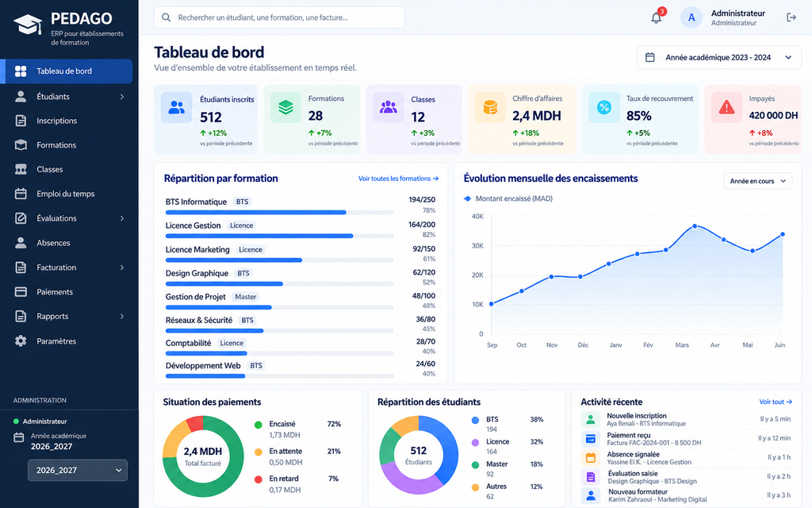The image size is (812, 508).
Task: Click the Chiffre d'affaires 2,4 MDH card
Action: (x=522, y=119)
